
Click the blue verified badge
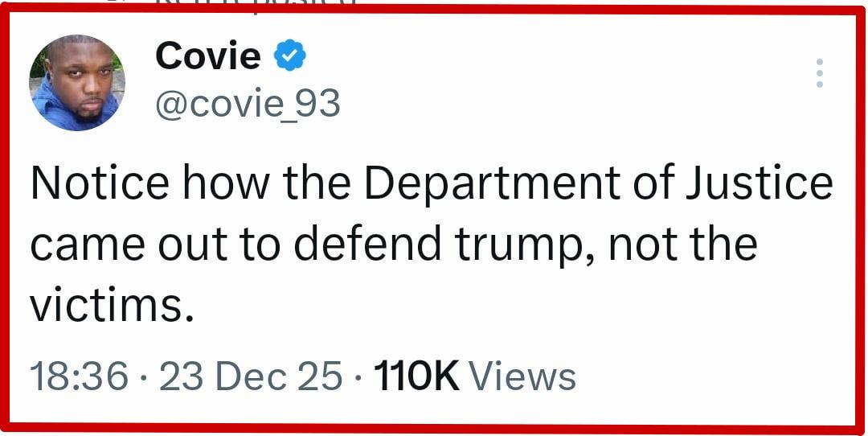tap(289, 56)
